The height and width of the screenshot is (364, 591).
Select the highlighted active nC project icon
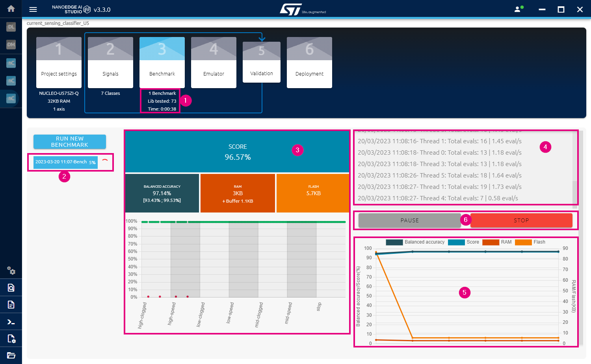[11, 98]
